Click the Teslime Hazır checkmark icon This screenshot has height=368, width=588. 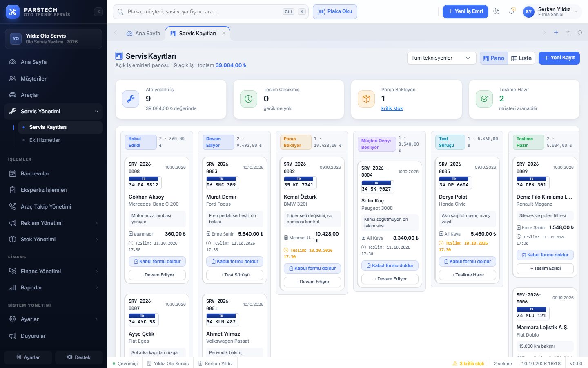pos(484,99)
